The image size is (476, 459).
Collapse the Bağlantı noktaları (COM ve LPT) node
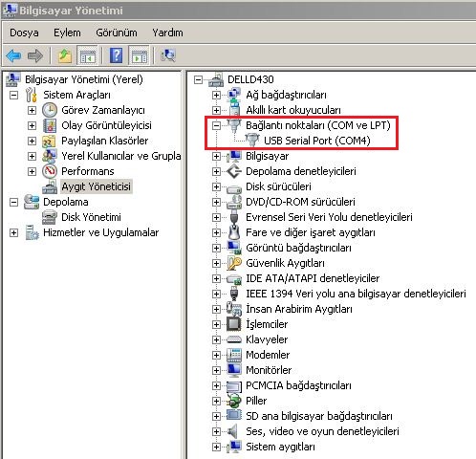click(216, 125)
